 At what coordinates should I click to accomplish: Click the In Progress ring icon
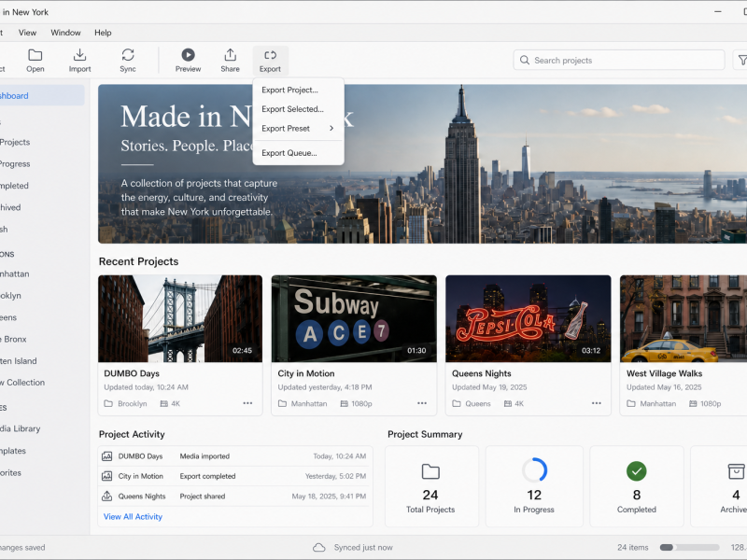pyautogui.click(x=534, y=470)
